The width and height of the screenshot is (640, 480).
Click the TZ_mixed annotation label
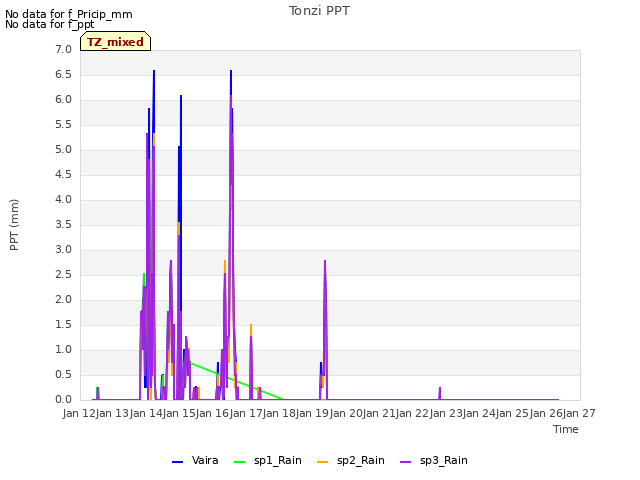click(x=116, y=42)
